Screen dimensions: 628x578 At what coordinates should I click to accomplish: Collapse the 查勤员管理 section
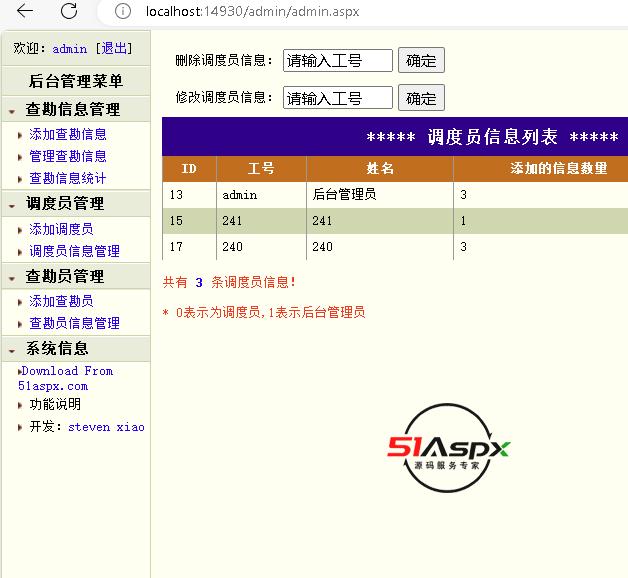coord(12,278)
